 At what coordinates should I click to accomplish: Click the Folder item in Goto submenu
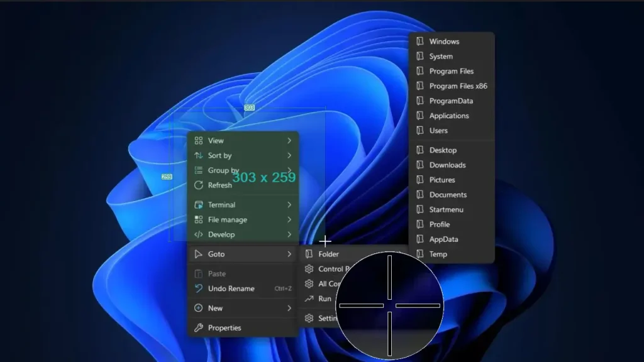coord(328,254)
